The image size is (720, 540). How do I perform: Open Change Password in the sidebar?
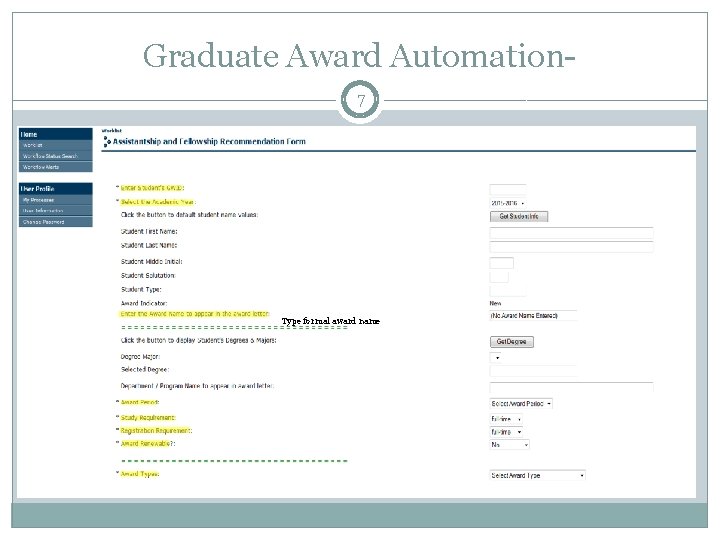56,222
